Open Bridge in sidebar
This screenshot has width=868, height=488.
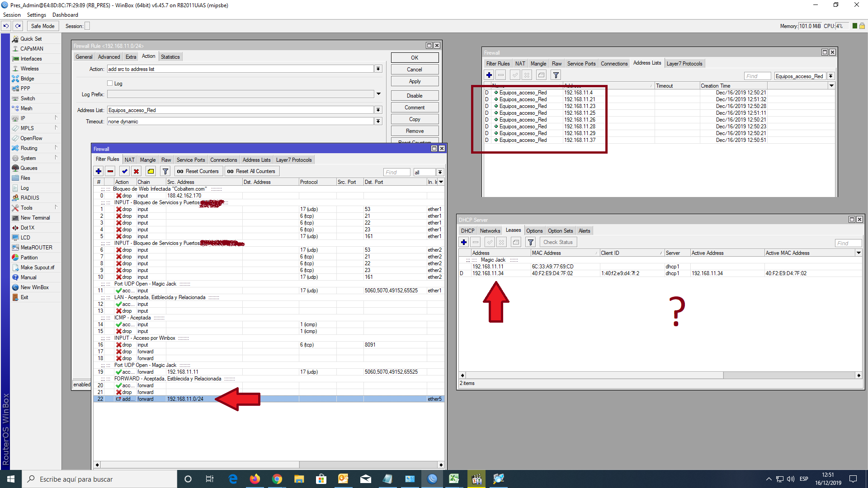click(27, 79)
